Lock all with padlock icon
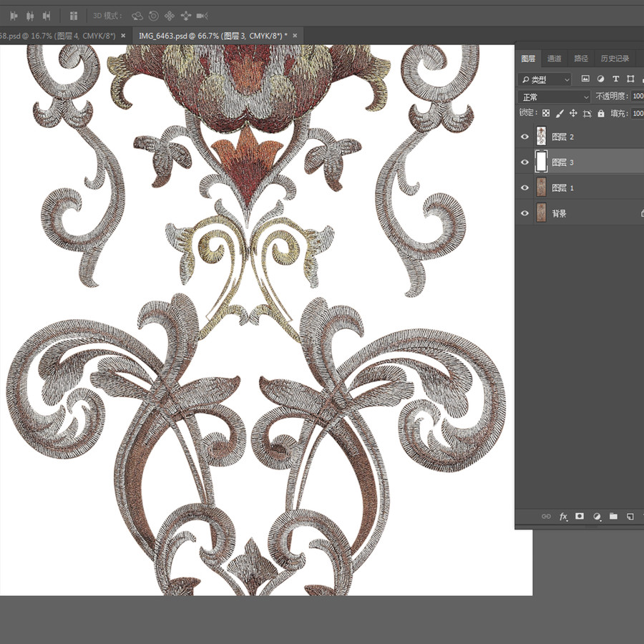 click(x=601, y=113)
